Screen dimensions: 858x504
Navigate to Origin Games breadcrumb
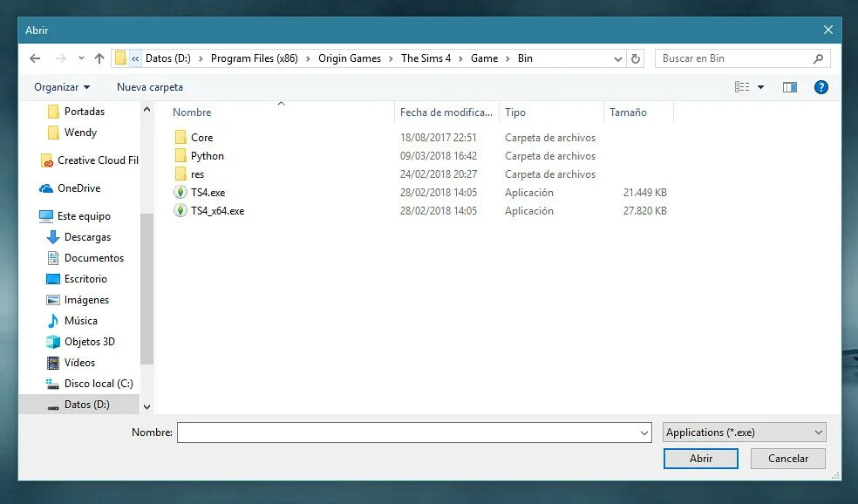350,58
